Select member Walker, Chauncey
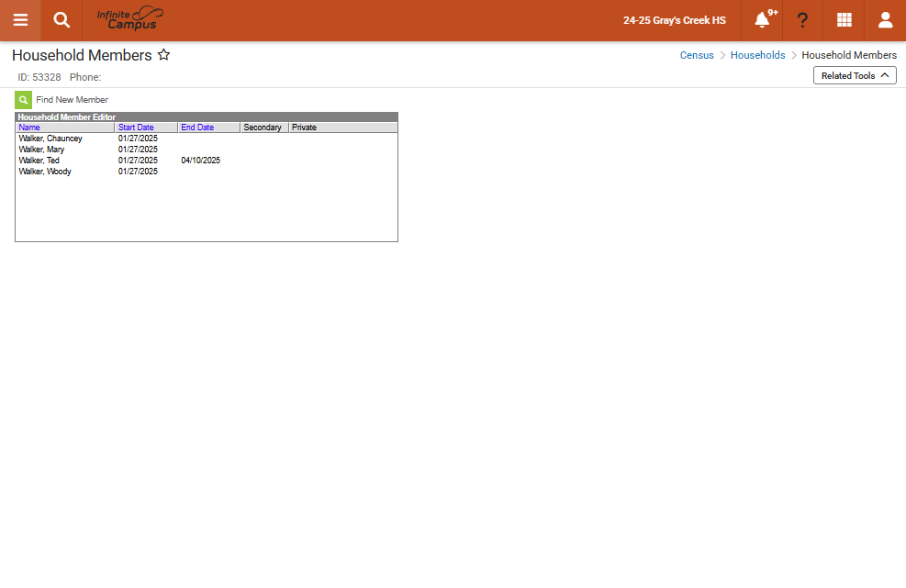The height and width of the screenshot is (588, 906). pos(50,139)
